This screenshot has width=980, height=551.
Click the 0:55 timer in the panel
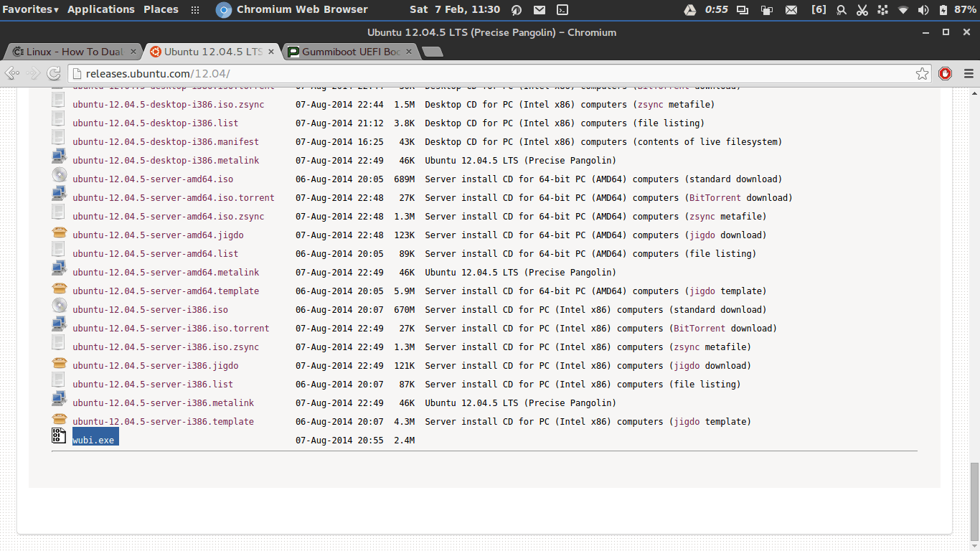pyautogui.click(x=716, y=9)
